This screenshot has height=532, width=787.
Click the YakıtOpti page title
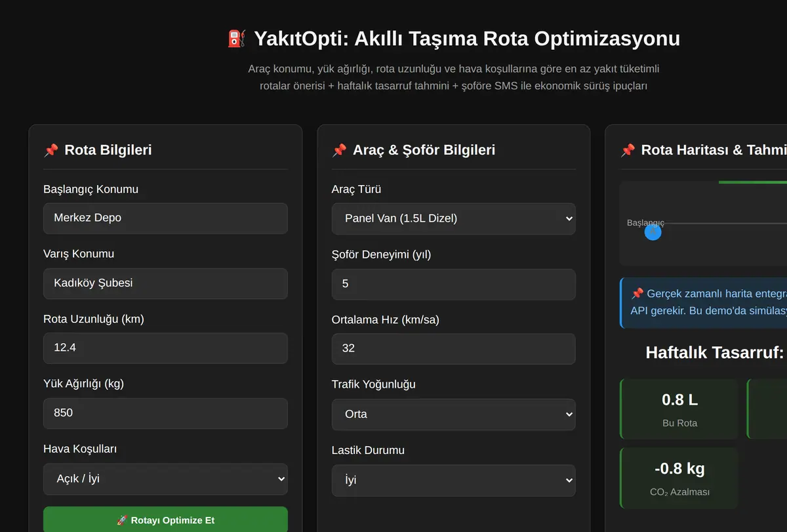(454, 39)
